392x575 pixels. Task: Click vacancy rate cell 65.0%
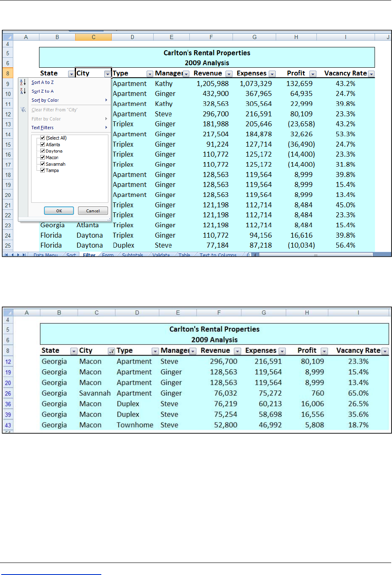pos(358,393)
